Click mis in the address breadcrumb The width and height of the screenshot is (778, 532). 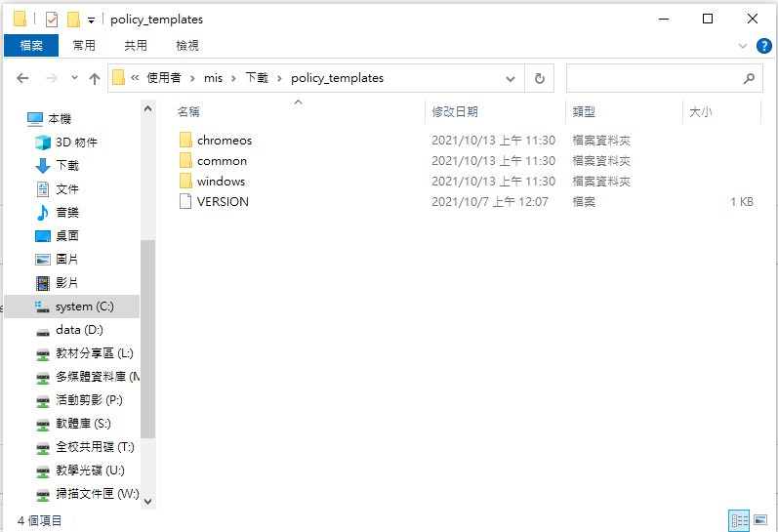pos(214,78)
